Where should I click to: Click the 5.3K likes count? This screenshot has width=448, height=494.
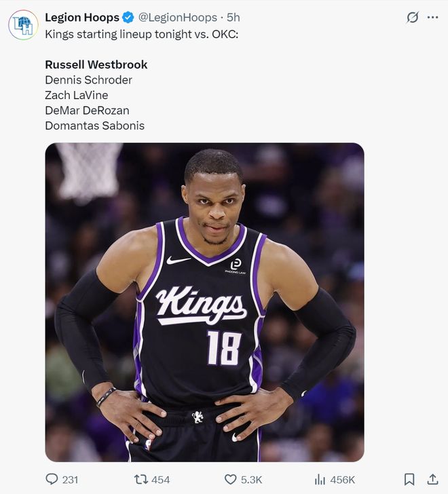[x=251, y=480]
